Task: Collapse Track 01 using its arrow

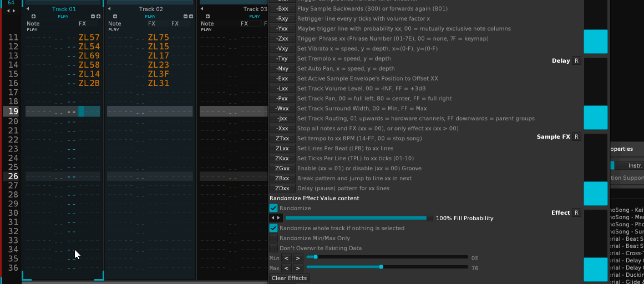Action: click(28, 9)
